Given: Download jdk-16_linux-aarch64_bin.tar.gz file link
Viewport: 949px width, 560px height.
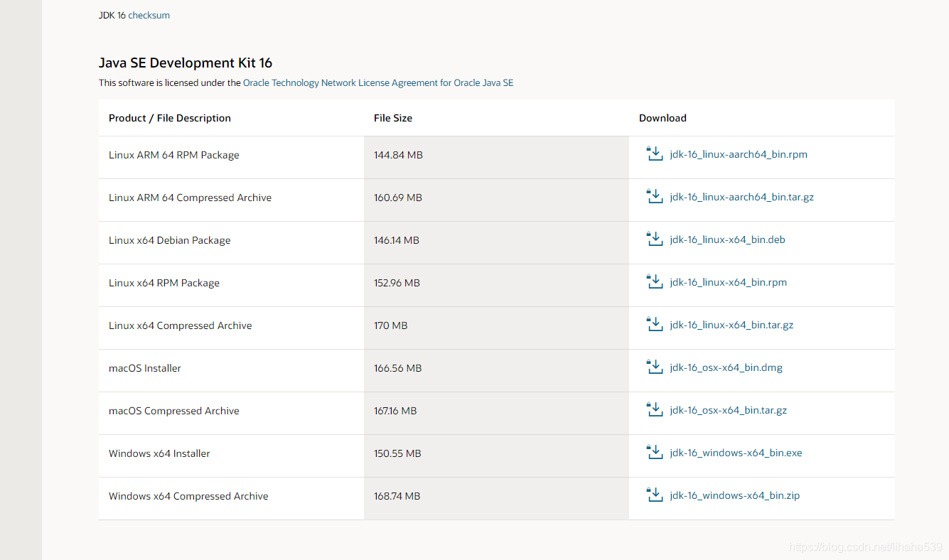Looking at the screenshot, I should coord(741,197).
